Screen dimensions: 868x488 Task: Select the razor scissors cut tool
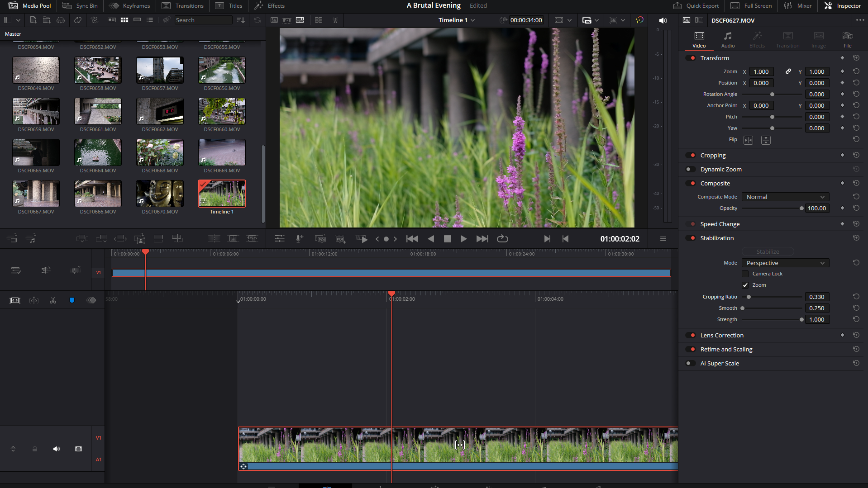(53, 300)
